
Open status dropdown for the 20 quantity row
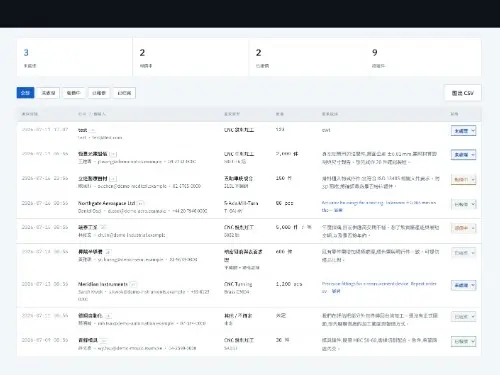[463, 341]
